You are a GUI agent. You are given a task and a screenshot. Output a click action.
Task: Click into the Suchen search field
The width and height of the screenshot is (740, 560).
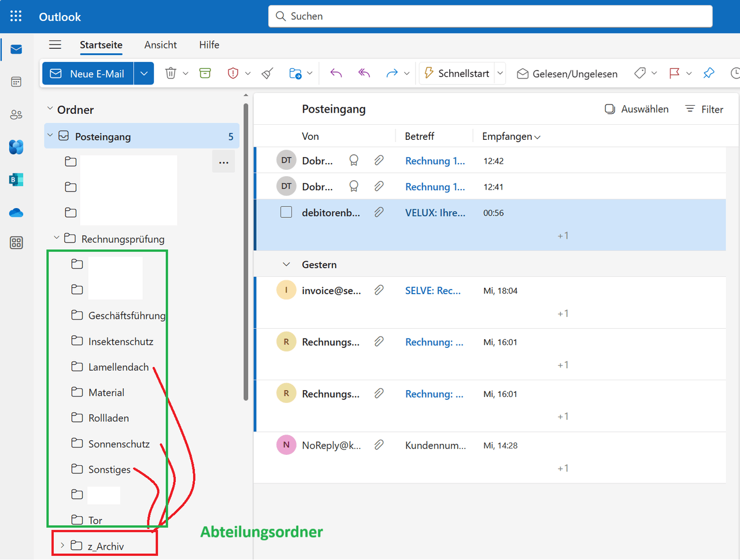(x=490, y=16)
